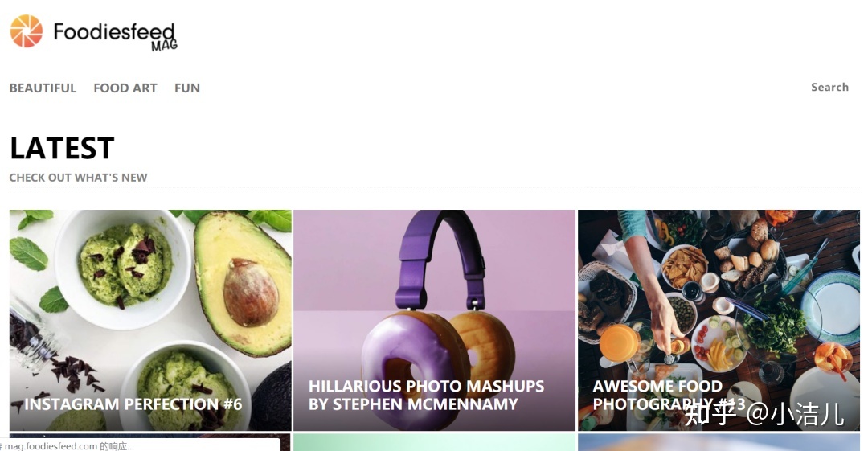Open the BEAUTIFUL category menu

(x=43, y=88)
